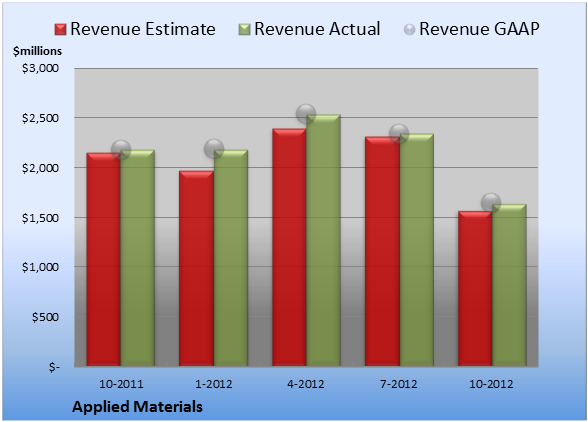Select the green actual bar for 4-2012
Viewport: 588px width, 422px height.
[323, 240]
